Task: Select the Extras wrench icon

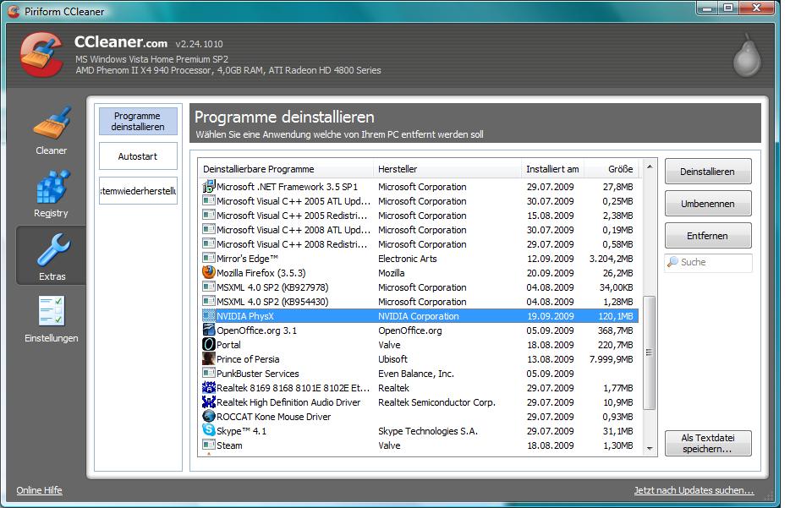Action: (x=52, y=249)
